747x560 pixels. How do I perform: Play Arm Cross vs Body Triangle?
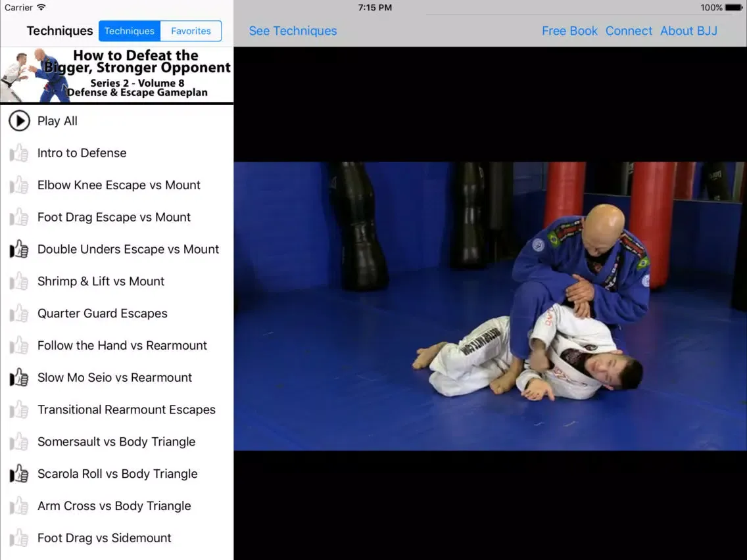click(x=114, y=505)
